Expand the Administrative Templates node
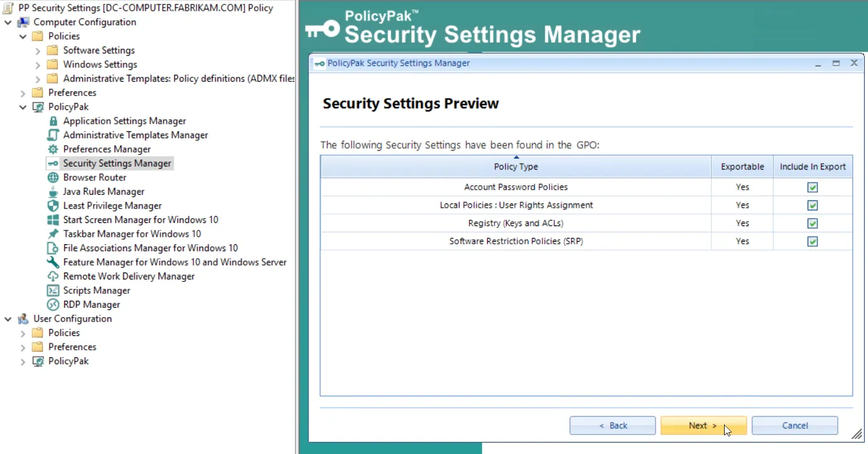The width and height of the screenshot is (868, 454). [x=38, y=78]
